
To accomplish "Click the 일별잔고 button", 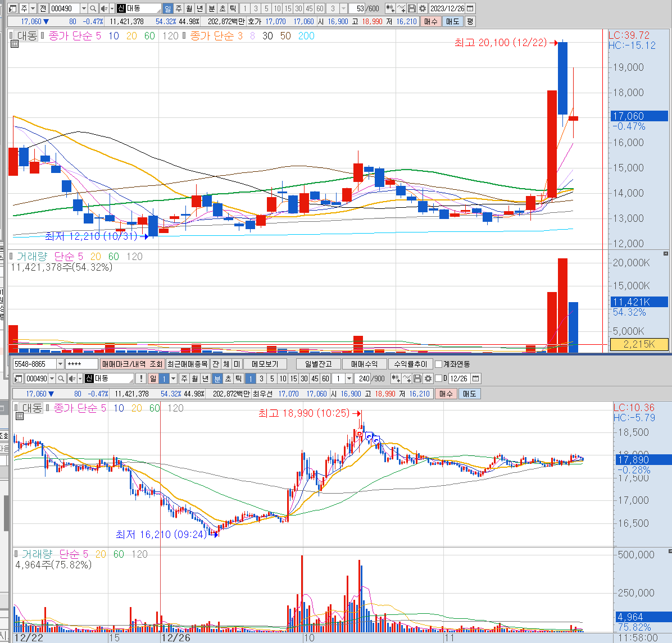I will pos(319,364).
